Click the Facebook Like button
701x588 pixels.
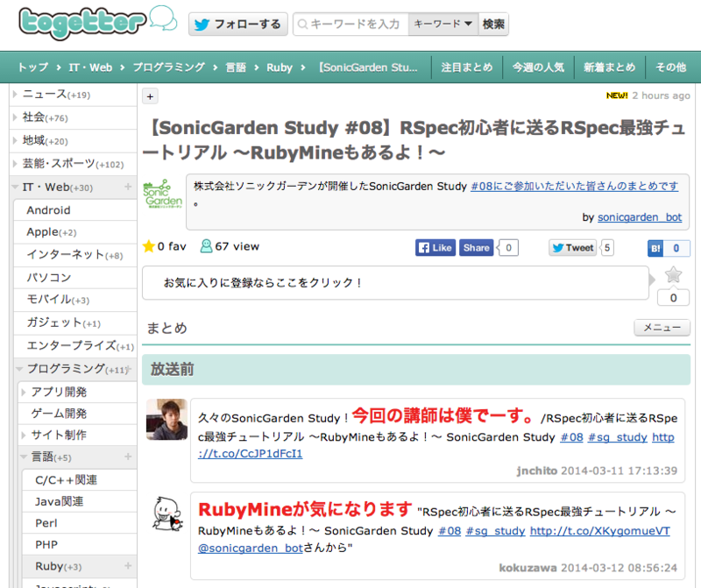click(x=435, y=248)
